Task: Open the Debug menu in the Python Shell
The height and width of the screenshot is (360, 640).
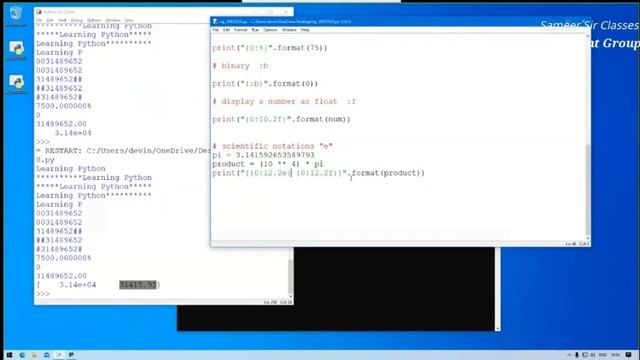Action: point(76,20)
